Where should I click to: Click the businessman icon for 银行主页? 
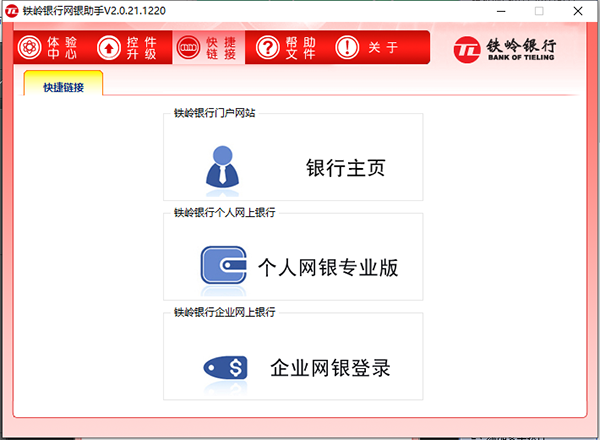[x=222, y=167]
